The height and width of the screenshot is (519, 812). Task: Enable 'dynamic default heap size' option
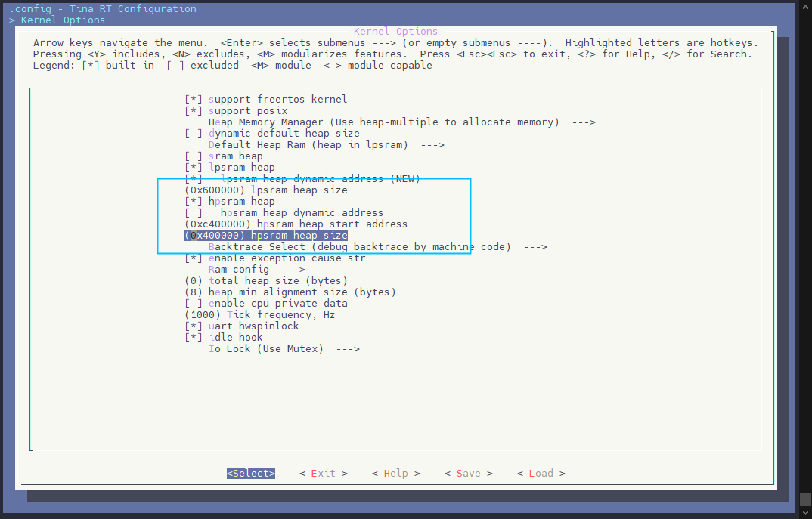194,134
